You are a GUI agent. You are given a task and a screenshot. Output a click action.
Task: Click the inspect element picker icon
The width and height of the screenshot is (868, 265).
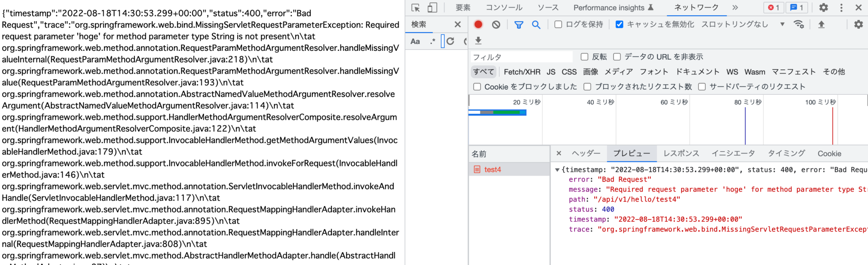tap(415, 8)
